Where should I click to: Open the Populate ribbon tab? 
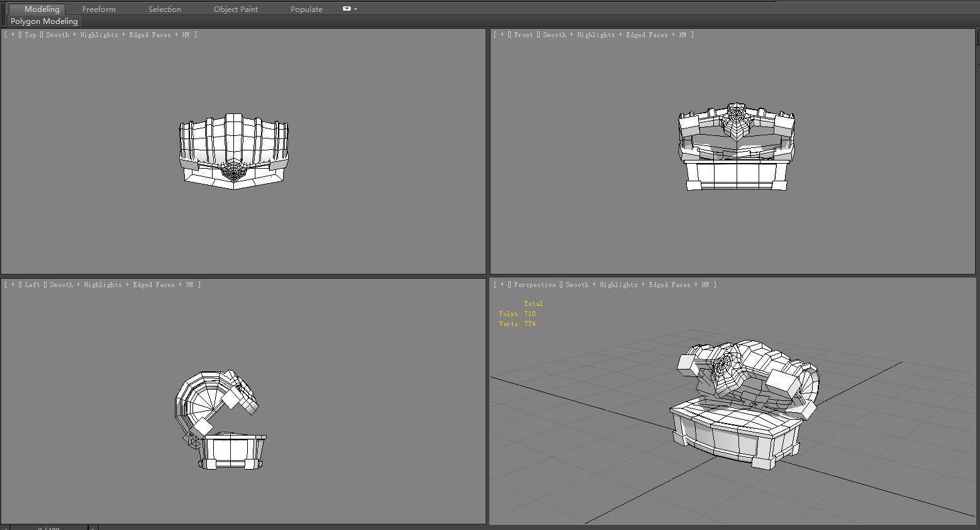pyautogui.click(x=306, y=9)
